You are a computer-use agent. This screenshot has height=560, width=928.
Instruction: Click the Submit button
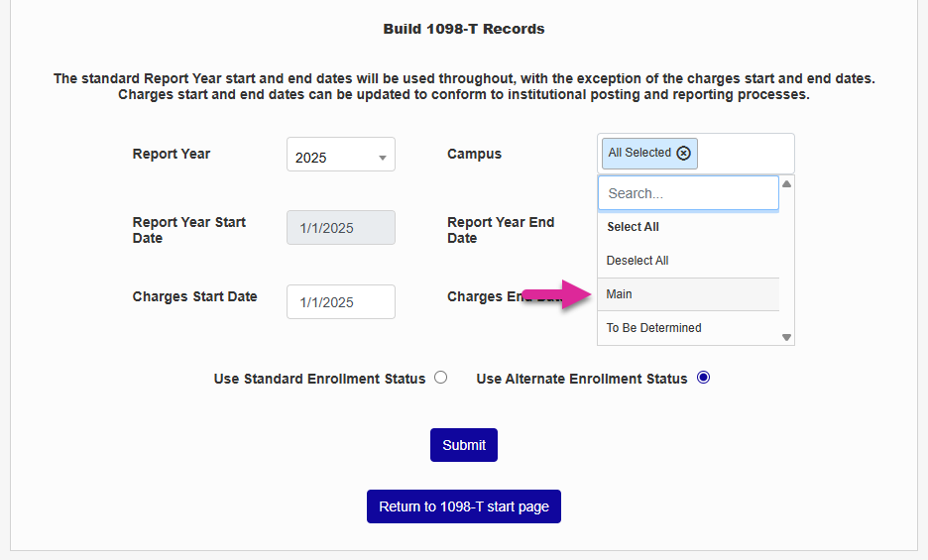pos(464,445)
